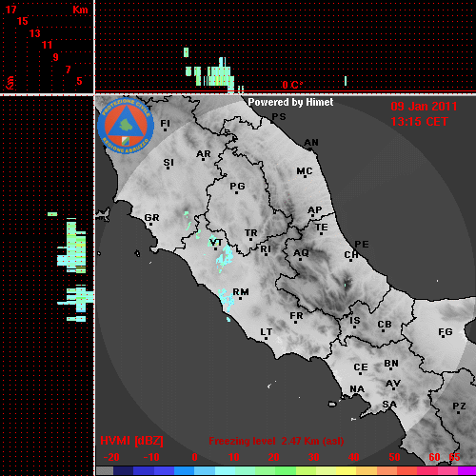Click the TR city label

(x=251, y=233)
